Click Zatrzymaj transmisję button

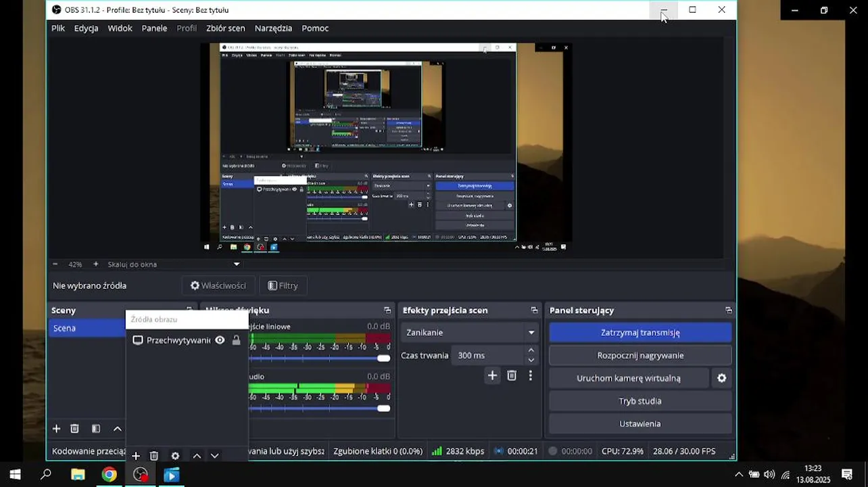coord(640,333)
